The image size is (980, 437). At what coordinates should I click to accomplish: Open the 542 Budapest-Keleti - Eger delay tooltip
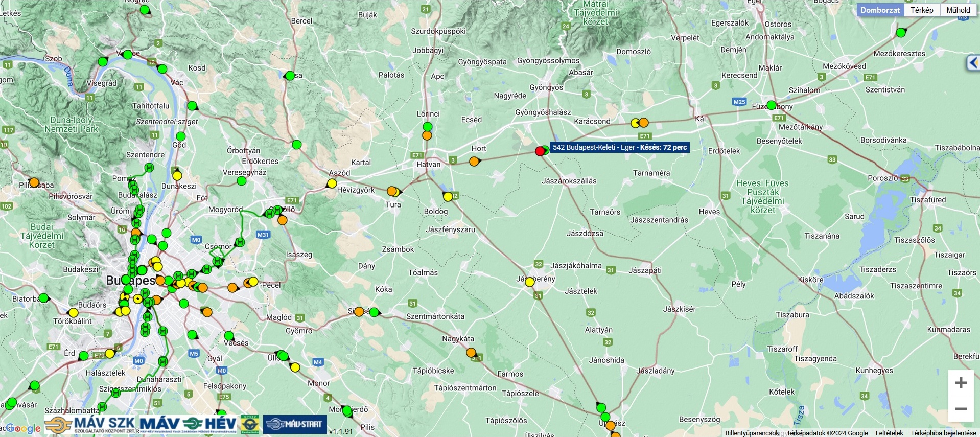point(620,147)
